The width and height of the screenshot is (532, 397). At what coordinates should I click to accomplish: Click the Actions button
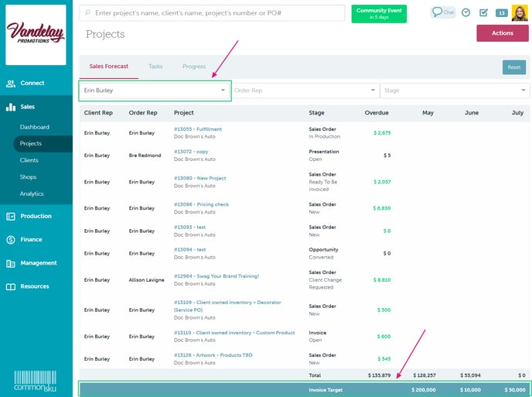pyautogui.click(x=502, y=33)
